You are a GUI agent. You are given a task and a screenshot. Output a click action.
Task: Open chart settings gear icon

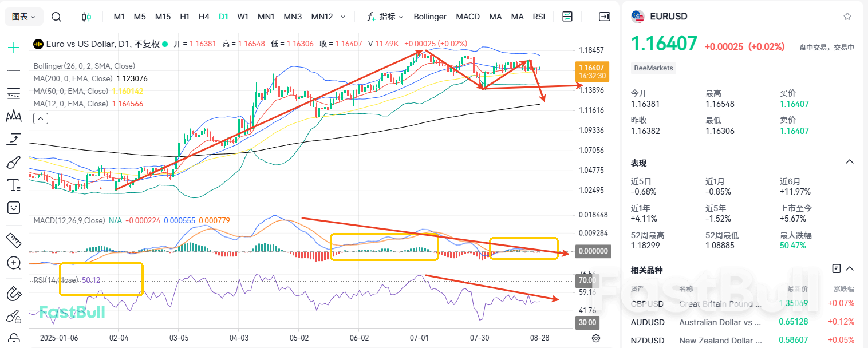595,338
